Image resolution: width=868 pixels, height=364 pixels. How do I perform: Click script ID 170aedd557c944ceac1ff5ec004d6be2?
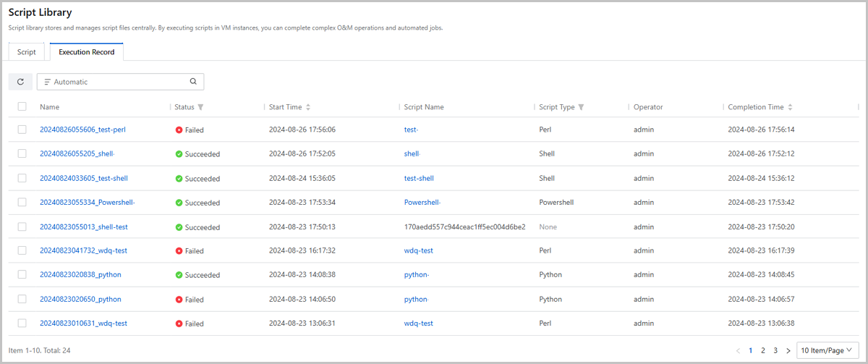click(464, 227)
